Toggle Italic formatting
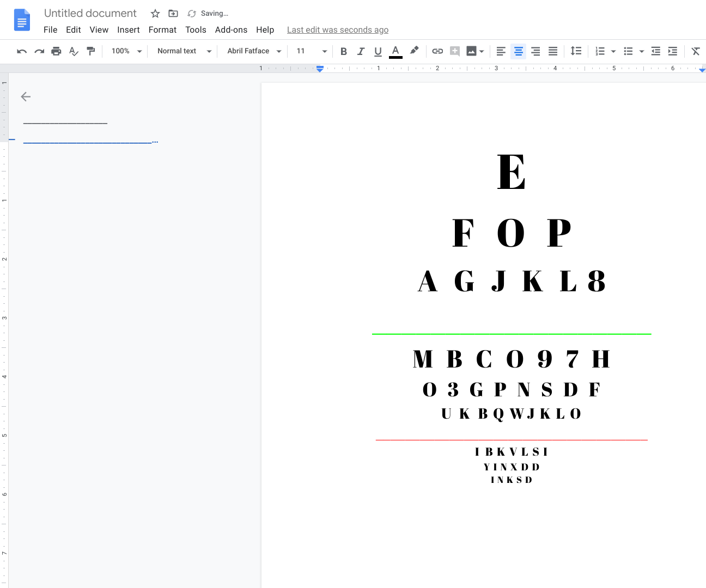Viewport: 706px width, 588px height. point(361,51)
